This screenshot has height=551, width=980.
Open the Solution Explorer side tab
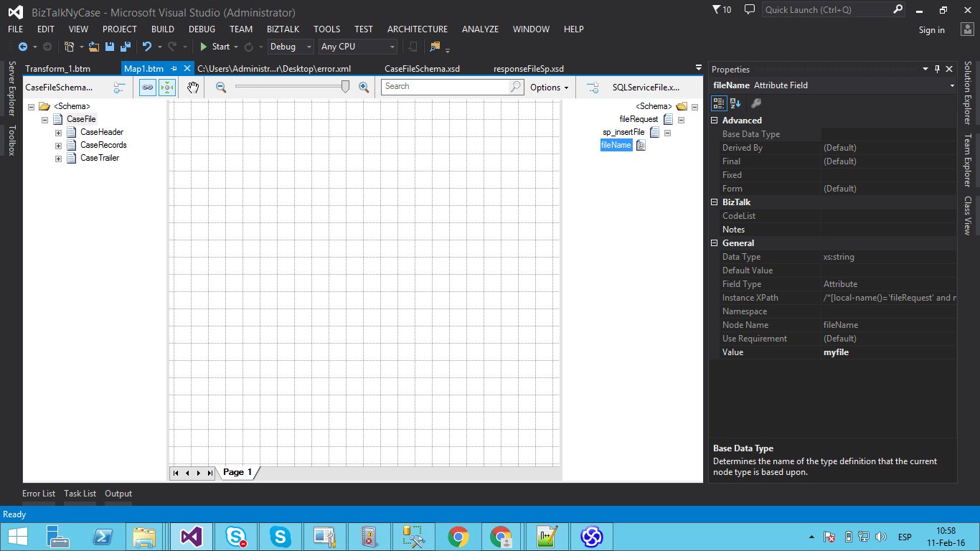click(x=968, y=93)
